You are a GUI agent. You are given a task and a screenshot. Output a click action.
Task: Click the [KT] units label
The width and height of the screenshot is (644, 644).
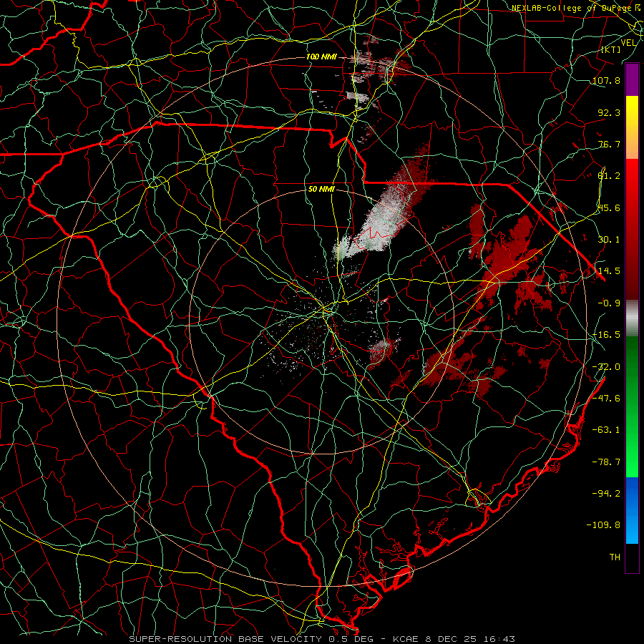(611, 50)
